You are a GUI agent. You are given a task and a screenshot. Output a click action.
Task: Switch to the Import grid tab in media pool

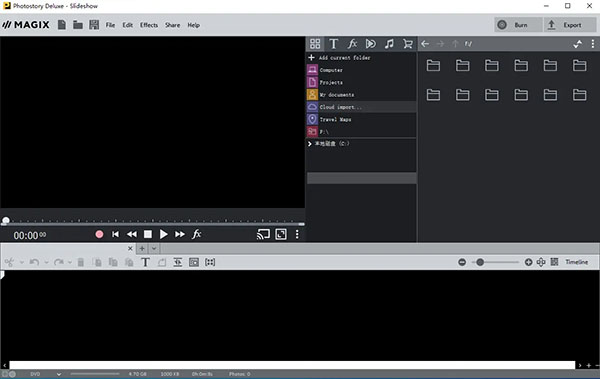click(x=315, y=44)
